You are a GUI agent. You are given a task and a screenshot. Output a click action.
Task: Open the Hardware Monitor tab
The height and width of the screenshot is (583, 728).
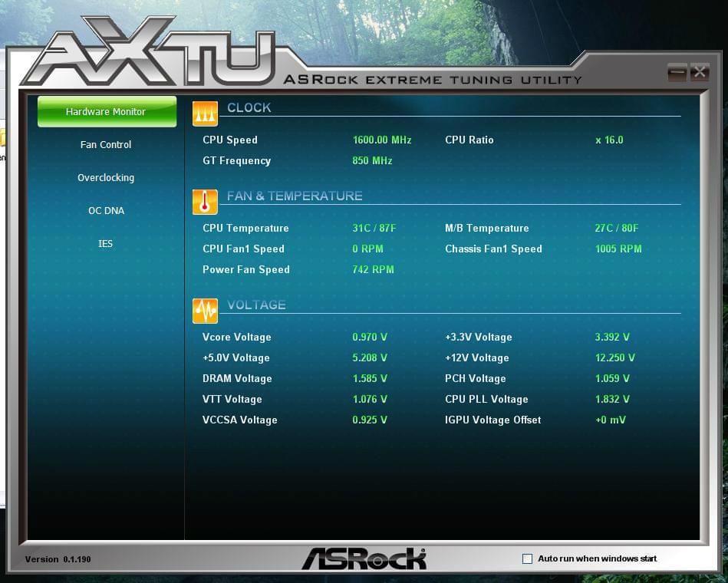[107, 111]
